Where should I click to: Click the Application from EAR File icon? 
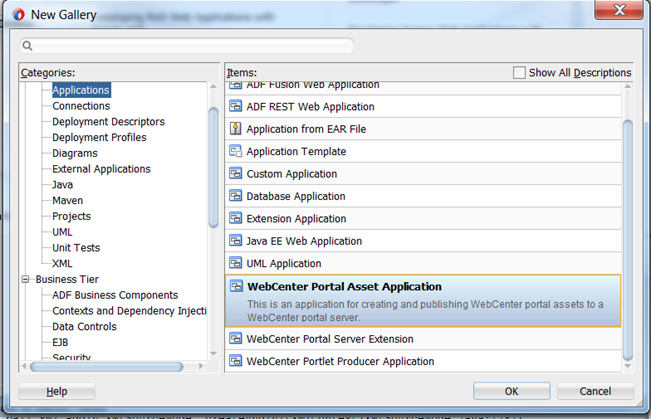tap(236, 129)
